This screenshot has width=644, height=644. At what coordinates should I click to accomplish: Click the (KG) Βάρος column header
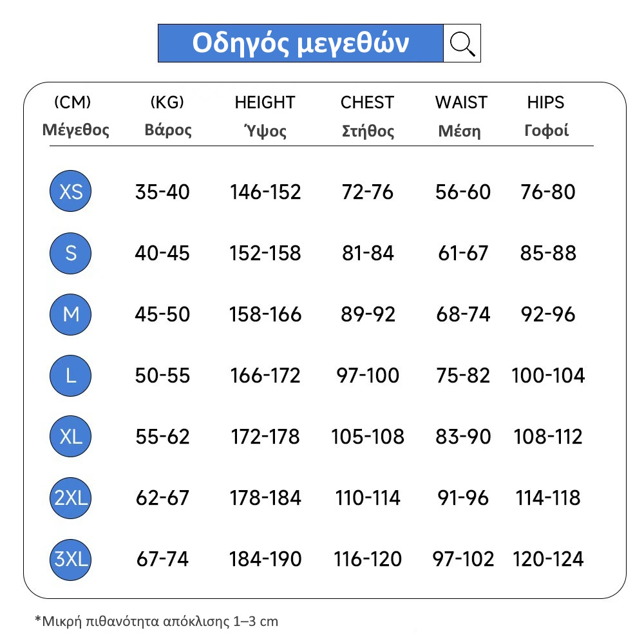(x=167, y=117)
